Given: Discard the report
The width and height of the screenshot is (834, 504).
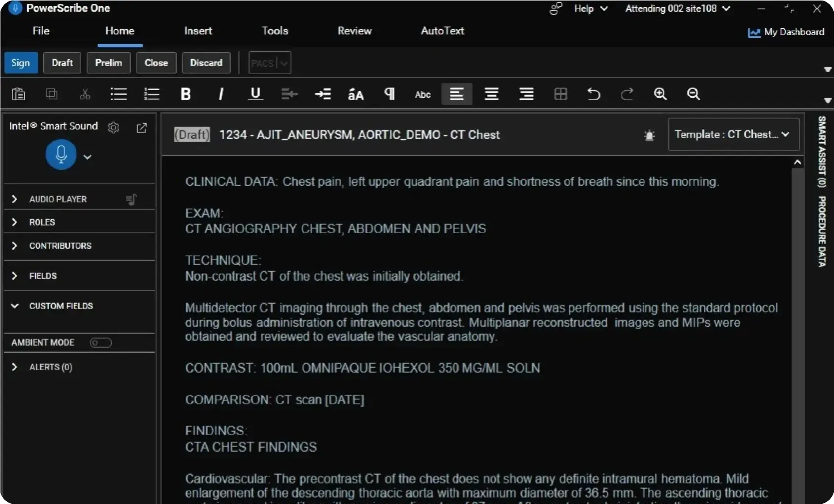Looking at the screenshot, I should [206, 63].
